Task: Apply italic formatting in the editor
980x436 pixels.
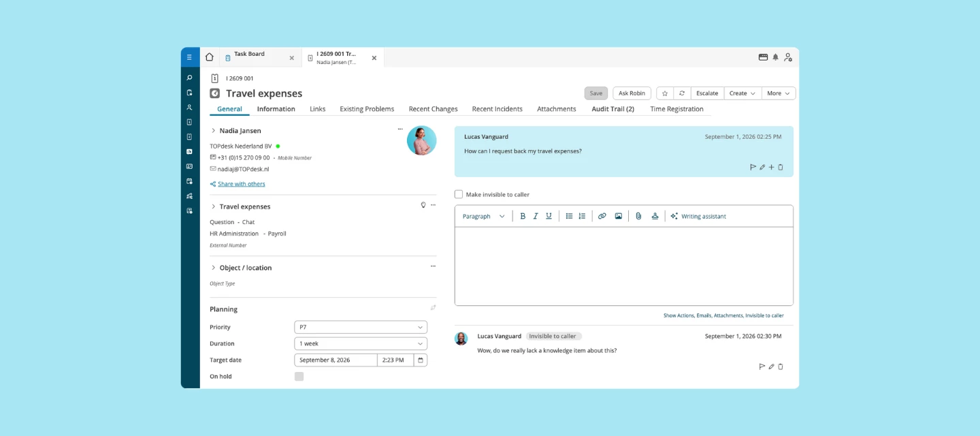Action: click(x=536, y=216)
